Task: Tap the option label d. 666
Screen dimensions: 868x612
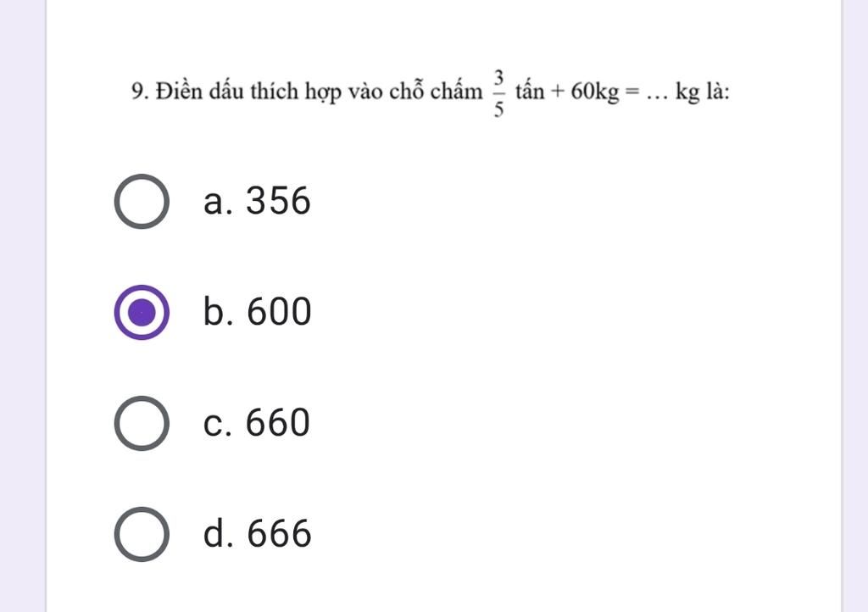Action: (x=258, y=533)
